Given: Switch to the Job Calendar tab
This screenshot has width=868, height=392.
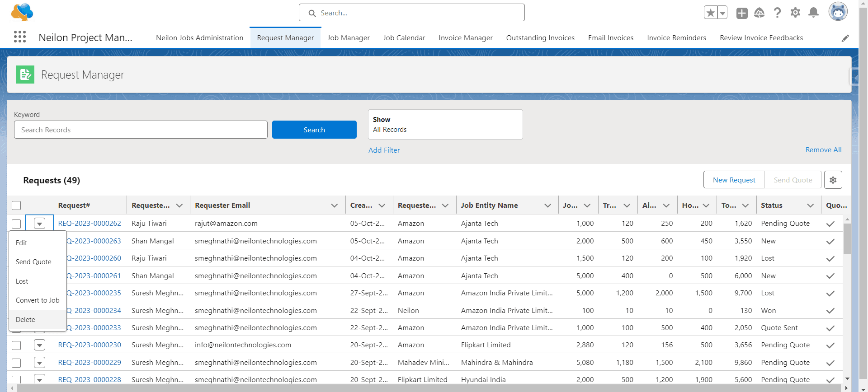Looking at the screenshot, I should pos(404,38).
